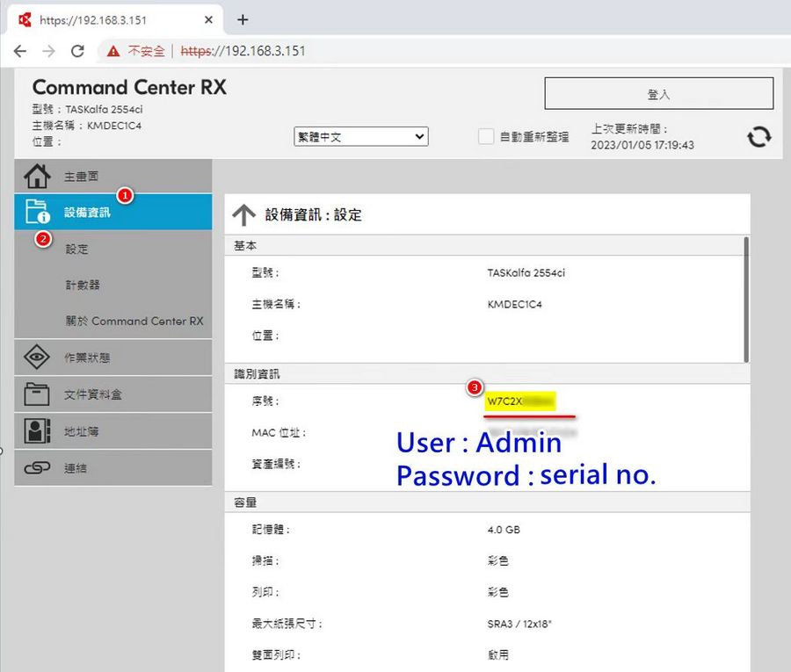791x672 pixels.
Task: Click the browser back arrow
Action: pos(20,51)
